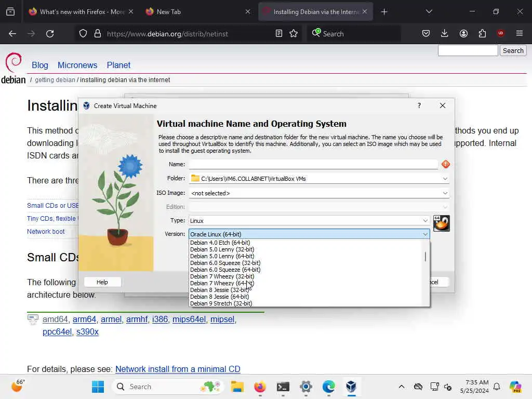
Task: Open help question mark in dialog
Action: point(419,105)
